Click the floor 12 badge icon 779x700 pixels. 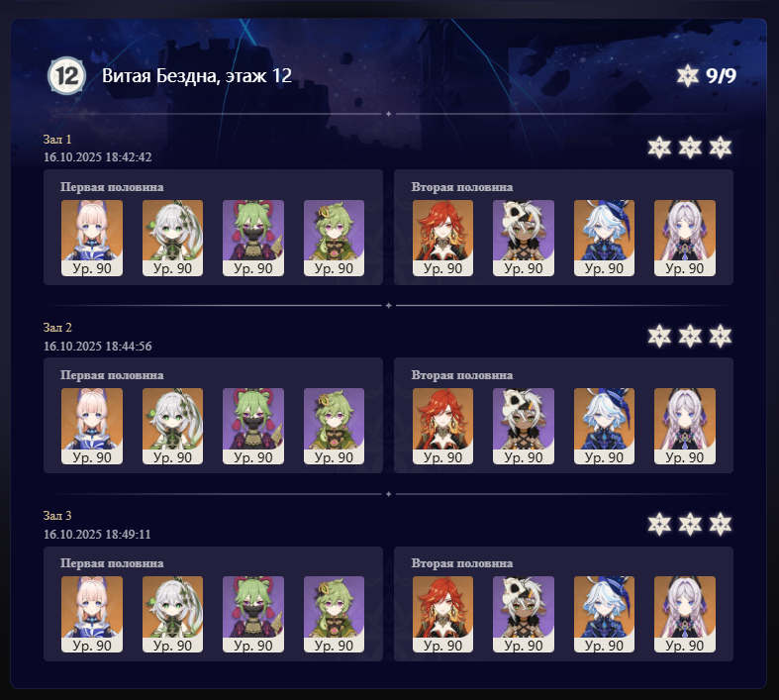66,76
